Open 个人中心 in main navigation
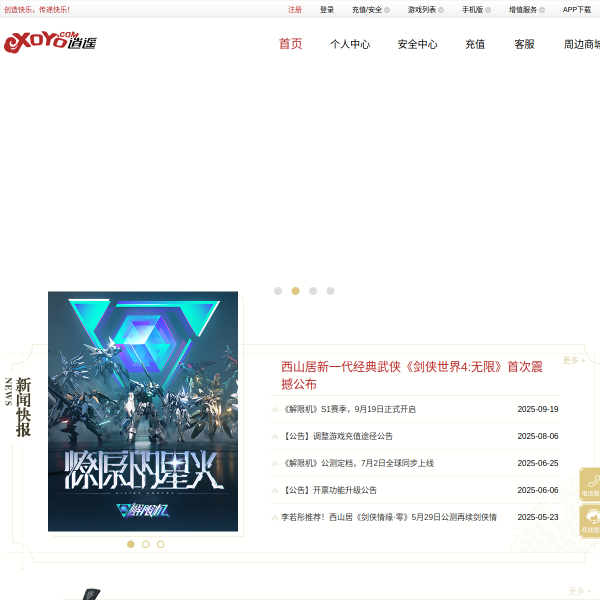This screenshot has width=600, height=600. 350,44
